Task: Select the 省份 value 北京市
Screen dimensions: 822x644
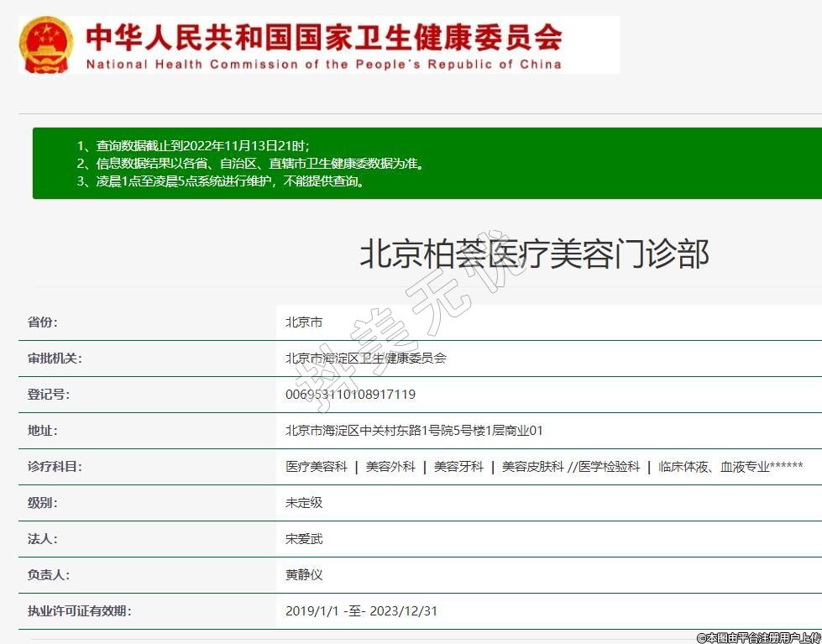Action: click(x=304, y=322)
